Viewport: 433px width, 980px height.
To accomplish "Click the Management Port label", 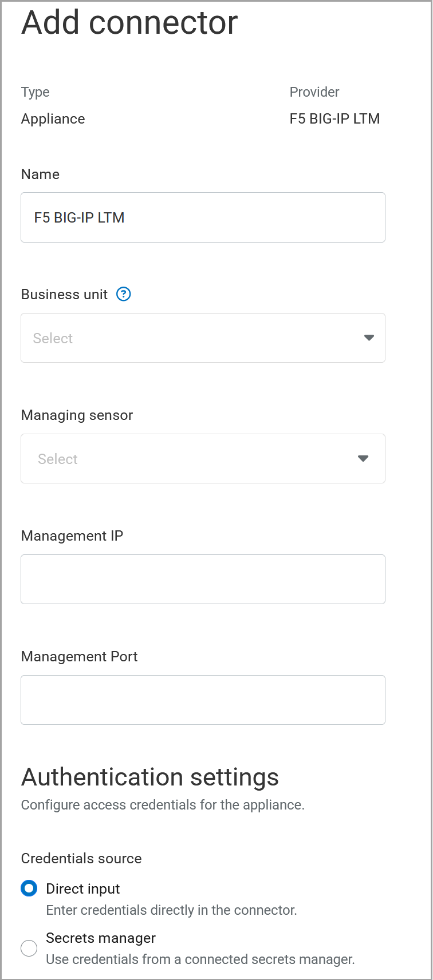I will click(x=80, y=657).
